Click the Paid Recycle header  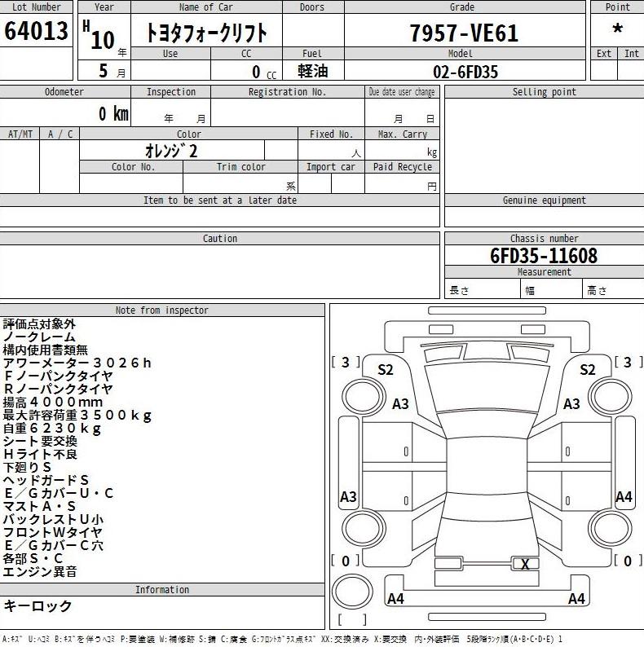point(402,167)
